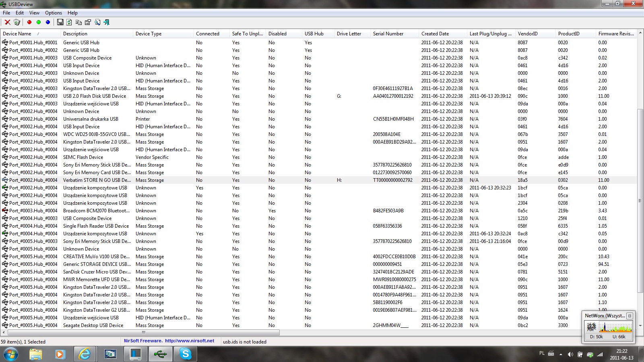Click the Find magnifier toolbar icon
The image size is (644, 362).
tap(97, 22)
